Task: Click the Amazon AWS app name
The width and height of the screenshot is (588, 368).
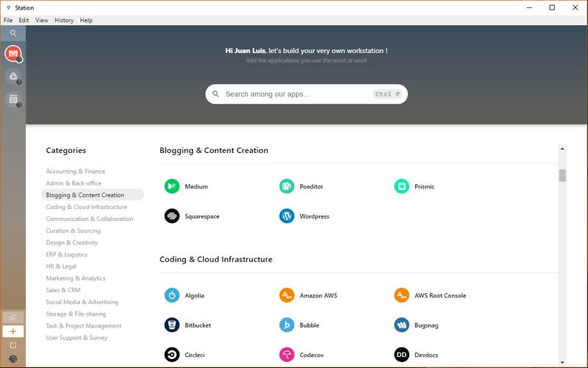Action: [x=318, y=296]
